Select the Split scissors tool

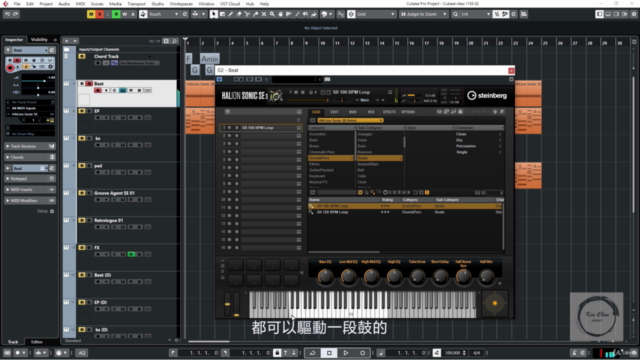pos(247,14)
